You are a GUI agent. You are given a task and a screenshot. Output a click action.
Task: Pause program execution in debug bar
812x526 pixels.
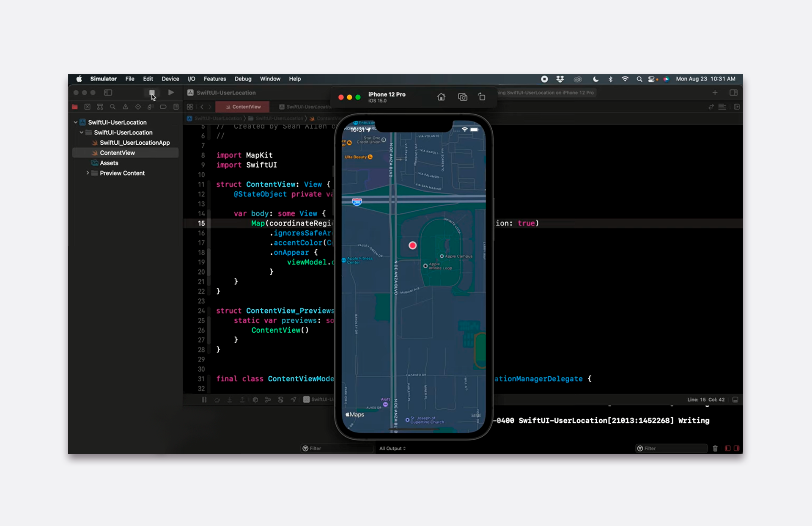coord(204,399)
